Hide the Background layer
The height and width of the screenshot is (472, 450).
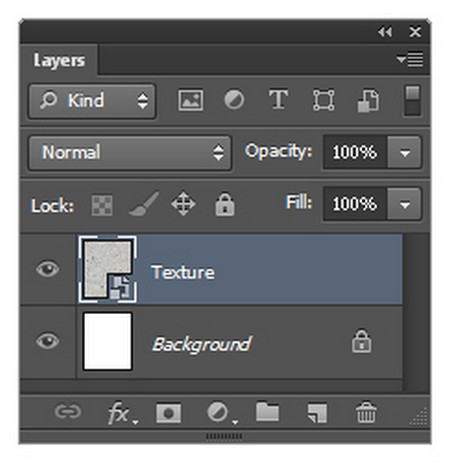(x=48, y=341)
